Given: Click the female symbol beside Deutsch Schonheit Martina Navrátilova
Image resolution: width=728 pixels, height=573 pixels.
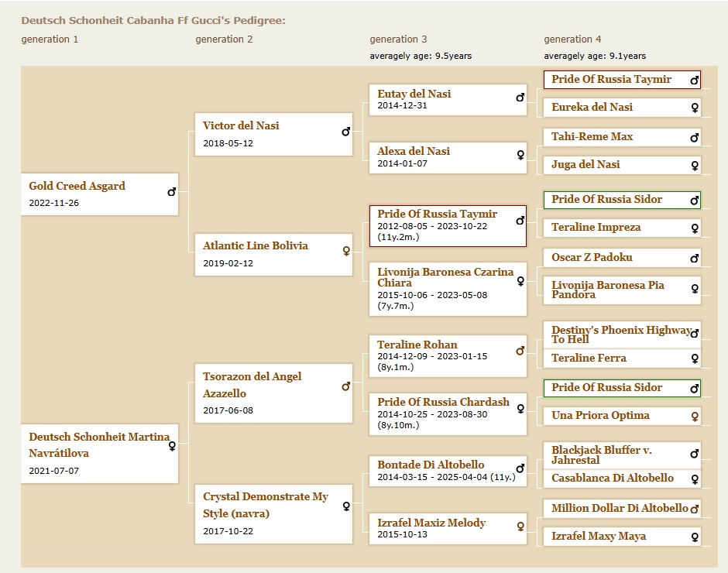Looking at the screenshot, I should (171, 446).
